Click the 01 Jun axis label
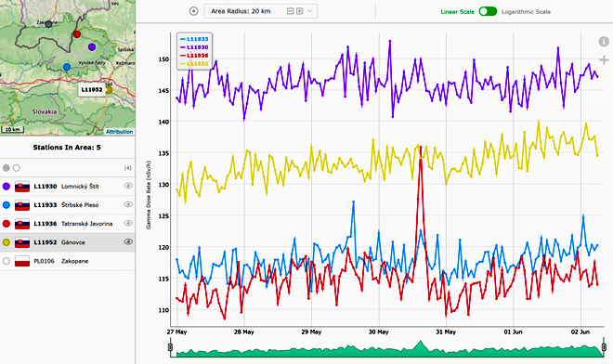 coord(513,331)
